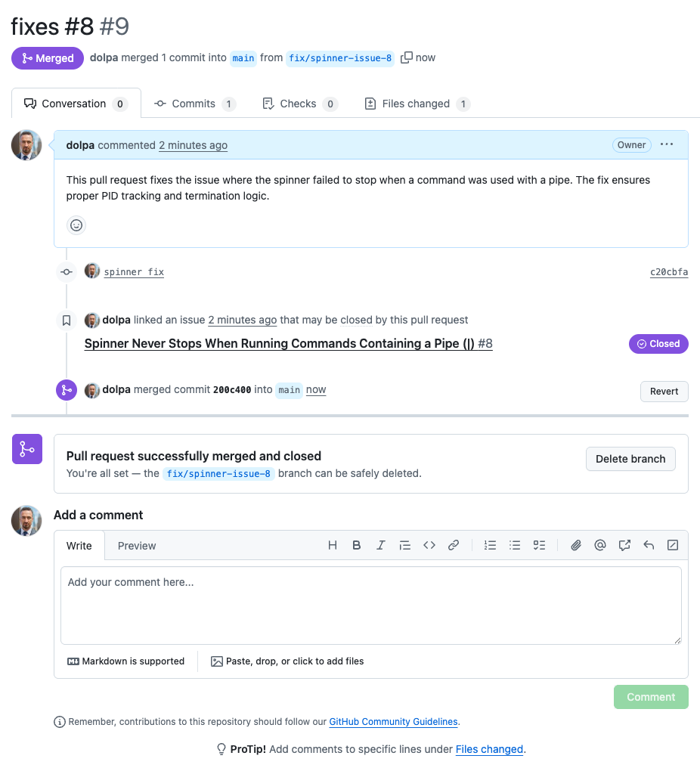
Task: Click into the comment text area
Action: (x=370, y=605)
